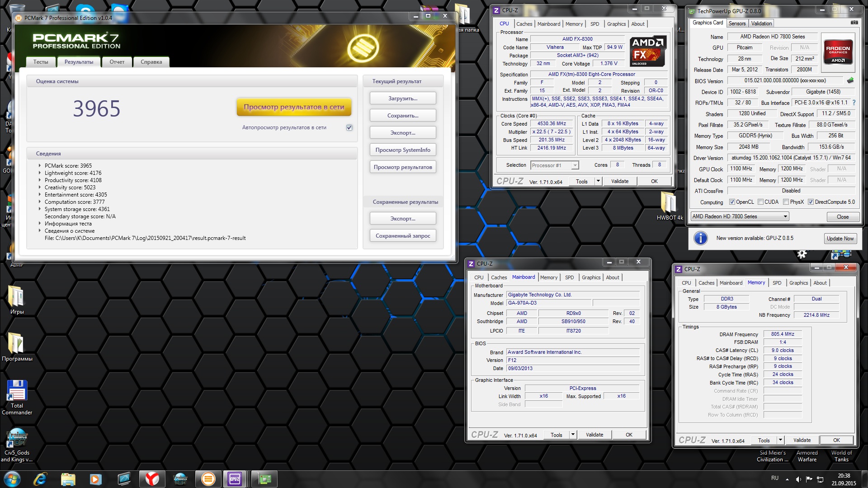Image resolution: width=868 pixels, height=488 pixels.
Task: Toggle the PhysX checkbox in GPU-Z
Action: 786,202
